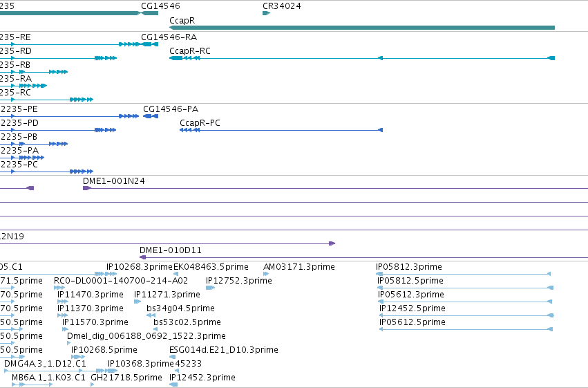Click the IP05612.5prime label
The image size is (588, 388).
pyautogui.click(x=412, y=322)
